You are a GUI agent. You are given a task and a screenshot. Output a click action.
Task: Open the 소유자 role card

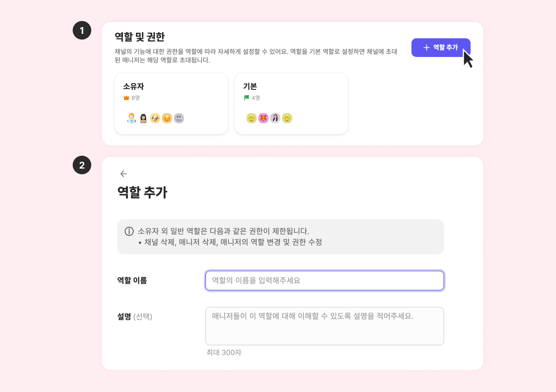click(171, 104)
